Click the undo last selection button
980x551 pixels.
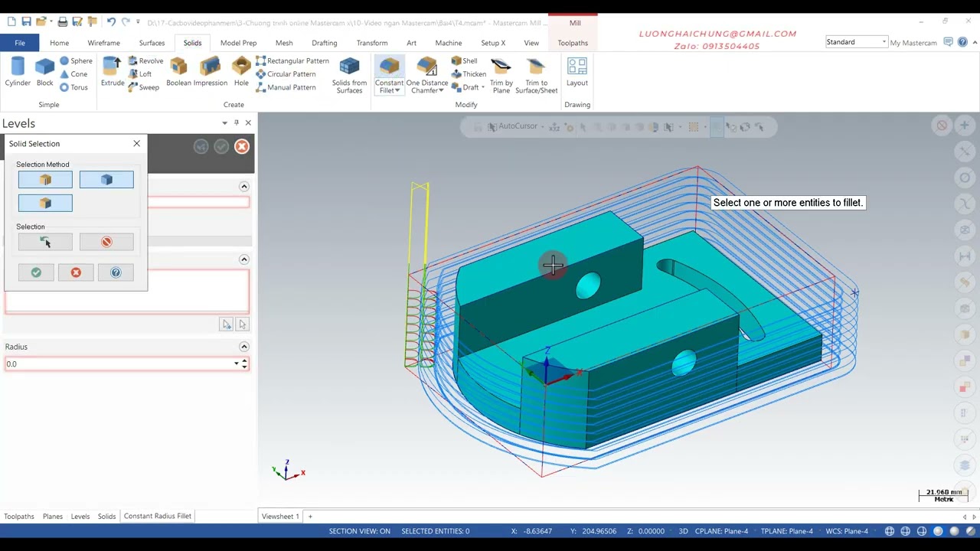coord(45,243)
